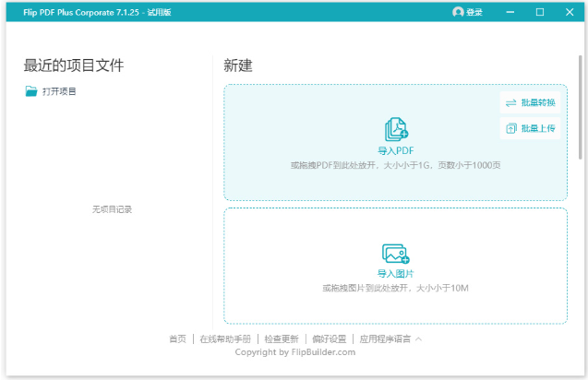The image size is (588, 380).
Task: Click the batch upload icon
Action: click(x=511, y=128)
